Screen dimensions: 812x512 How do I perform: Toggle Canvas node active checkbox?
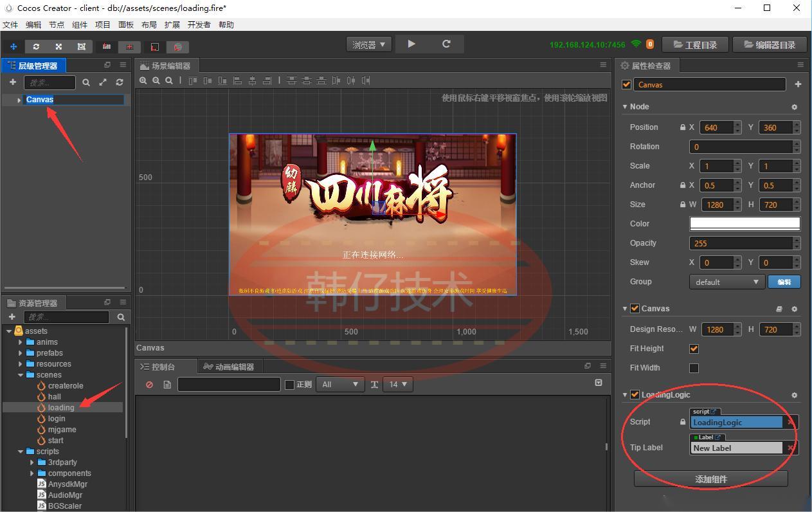click(627, 84)
